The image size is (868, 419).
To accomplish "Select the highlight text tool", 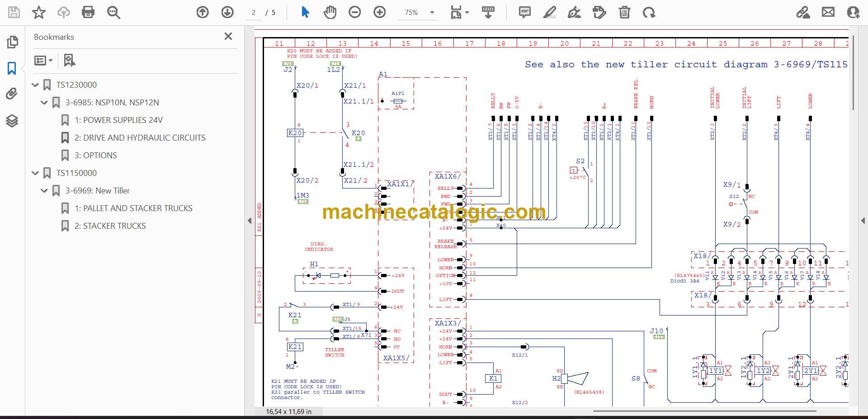I will (x=550, y=12).
